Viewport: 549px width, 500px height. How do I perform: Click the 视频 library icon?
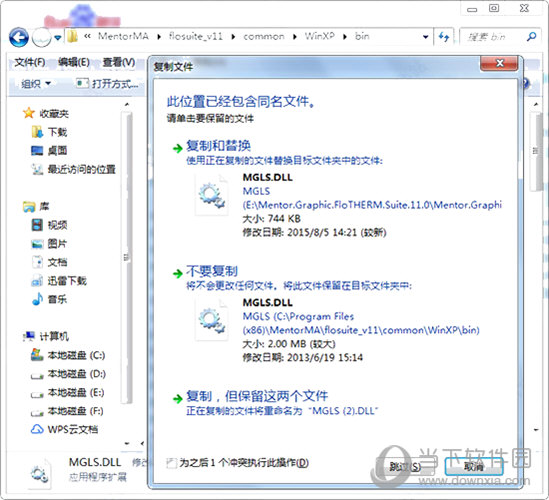[37, 225]
